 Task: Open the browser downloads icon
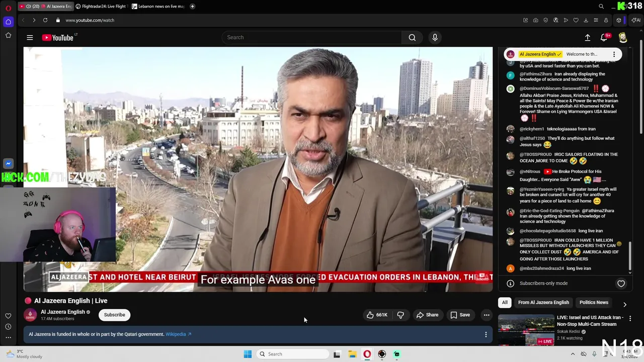(x=586, y=20)
